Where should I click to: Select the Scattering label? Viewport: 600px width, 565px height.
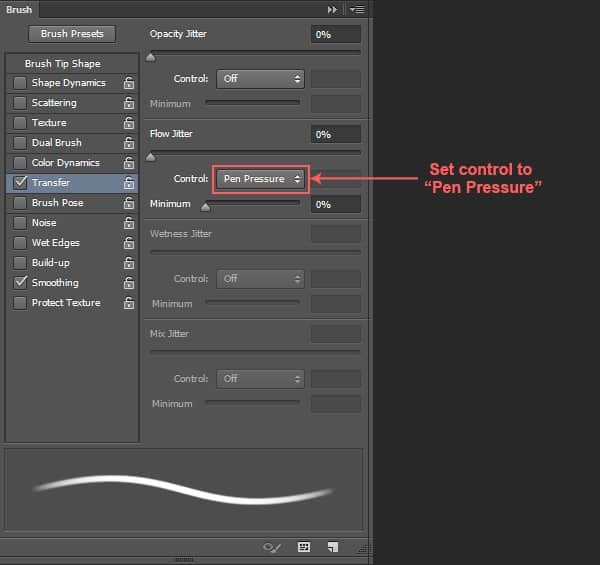(x=54, y=103)
